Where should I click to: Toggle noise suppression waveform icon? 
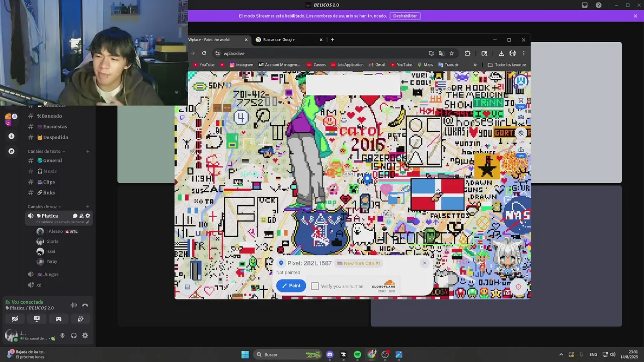73,305
